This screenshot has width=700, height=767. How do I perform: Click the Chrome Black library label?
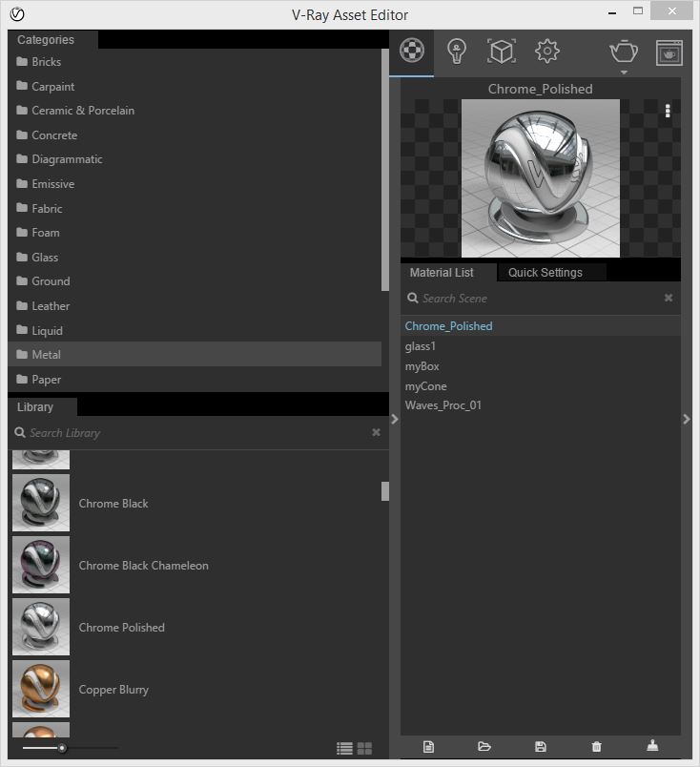click(x=113, y=504)
